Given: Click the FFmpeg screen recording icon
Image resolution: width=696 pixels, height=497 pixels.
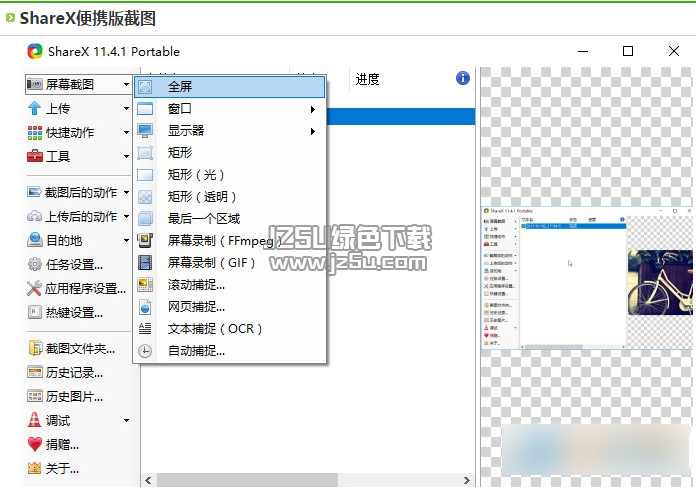Looking at the screenshot, I should 145,241.
